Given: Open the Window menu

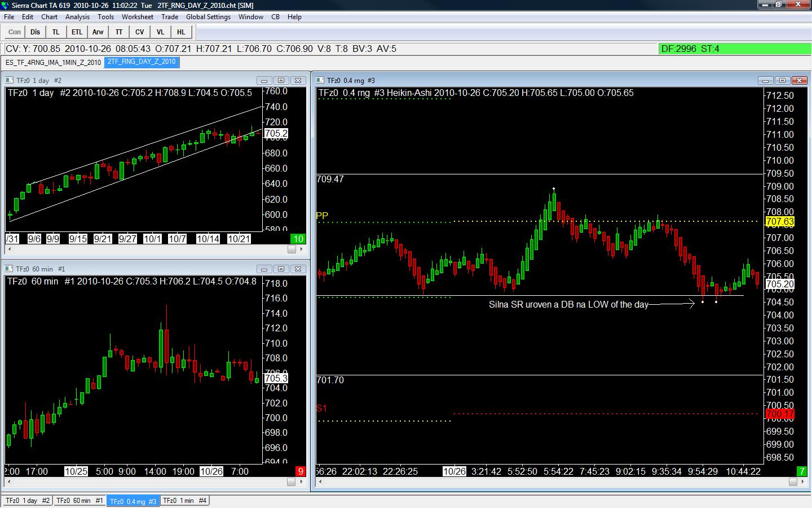Looking at the screenshot, I should [x=251, y=17].
